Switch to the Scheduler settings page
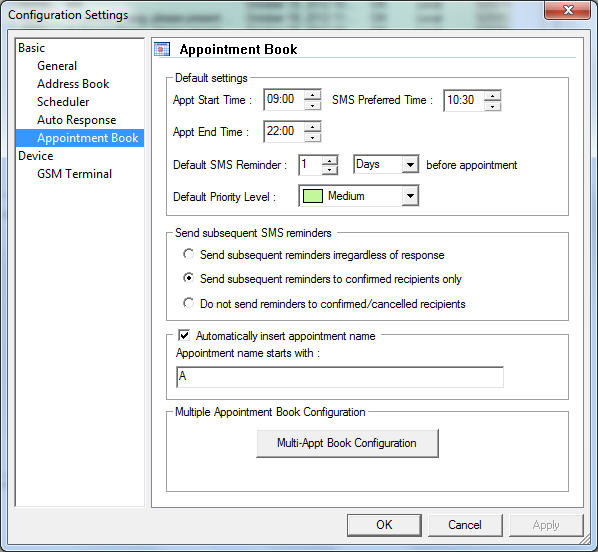The width and height of the screenshot is (598, 552). (63, 102)
